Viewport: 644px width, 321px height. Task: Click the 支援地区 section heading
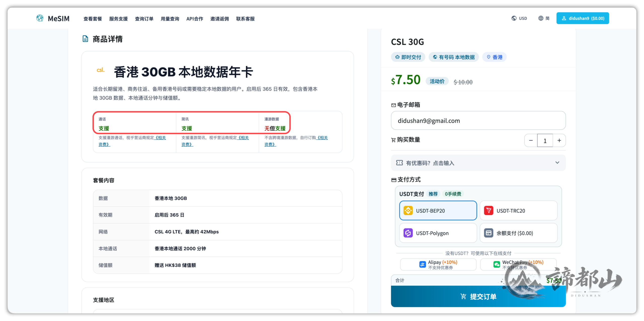coord(104,300)
